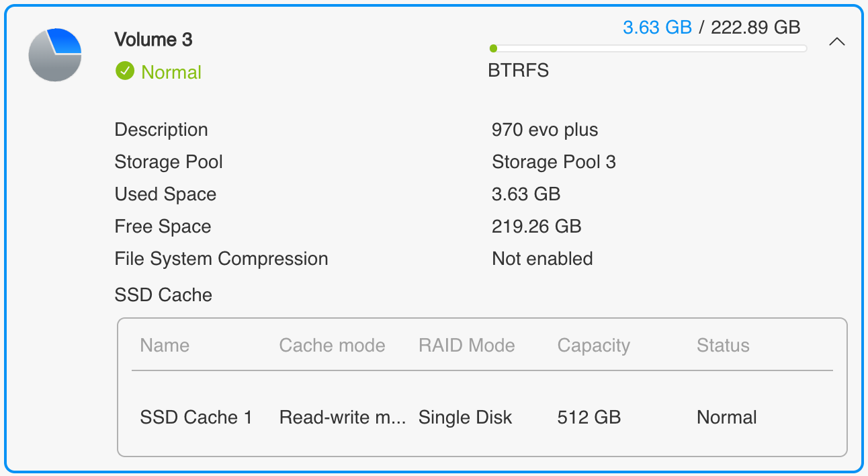Click the Single Disk RAID cell
This screenshot has height=476, width=868.
(465, 418)
